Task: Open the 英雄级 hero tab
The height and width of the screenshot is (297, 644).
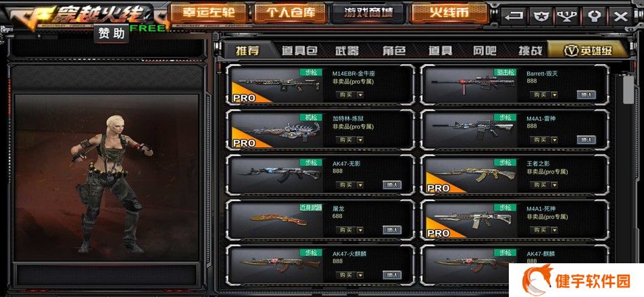Action: tap(588, 51)
